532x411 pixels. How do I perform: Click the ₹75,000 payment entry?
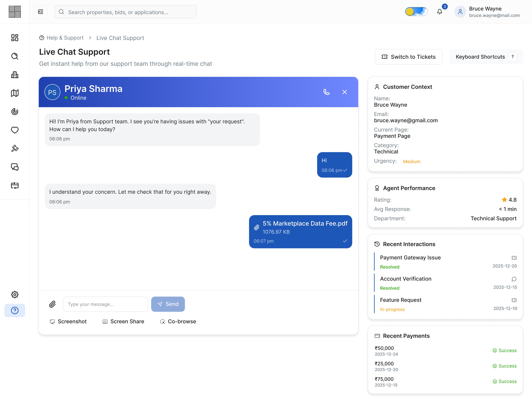pyautogui.click(x=445, y=381)
